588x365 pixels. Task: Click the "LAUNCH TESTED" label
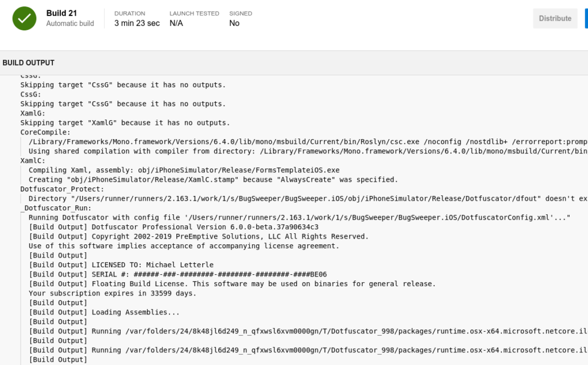(x=194, y=14)
